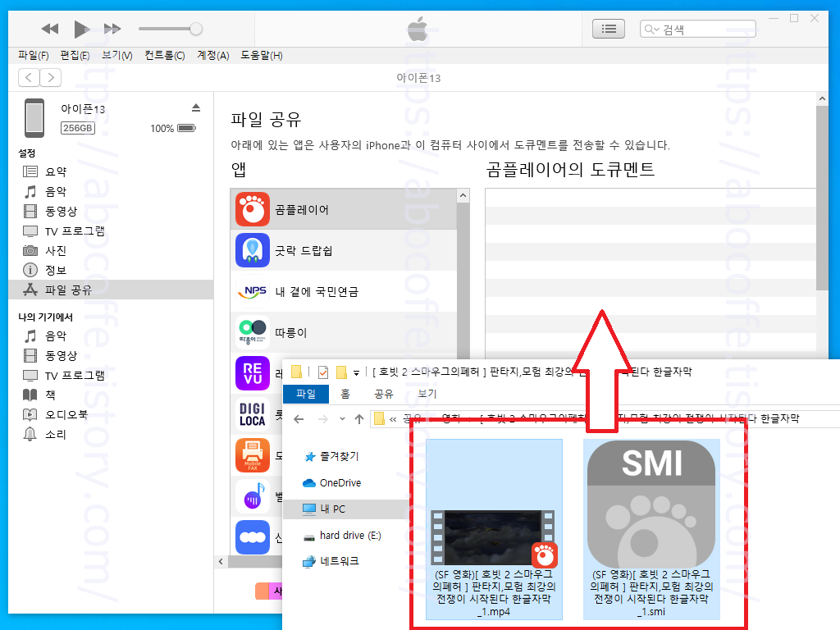Click the iPhone device icon

point(34,118)
